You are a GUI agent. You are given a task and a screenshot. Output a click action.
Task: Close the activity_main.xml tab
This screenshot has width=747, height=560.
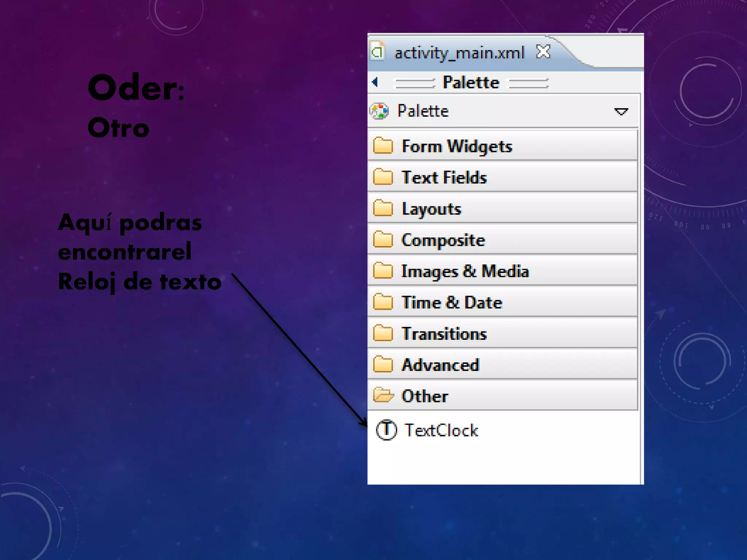(x=543, y=52)
